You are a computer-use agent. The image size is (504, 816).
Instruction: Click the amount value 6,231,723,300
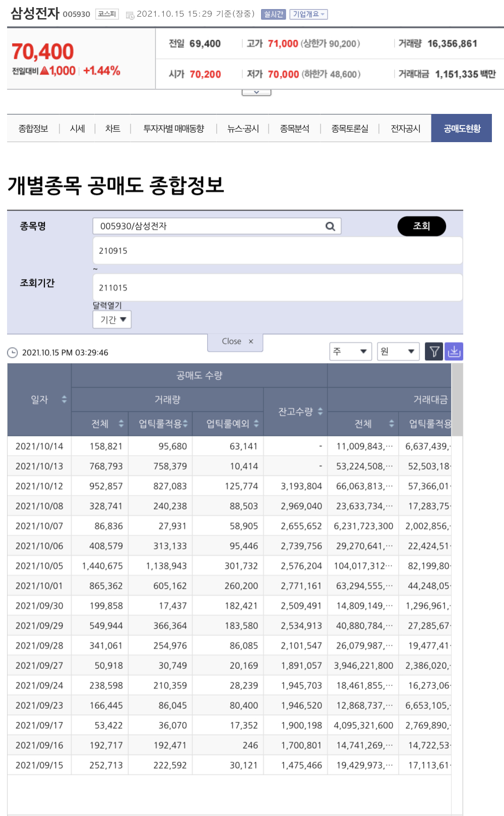coord(363,526)
